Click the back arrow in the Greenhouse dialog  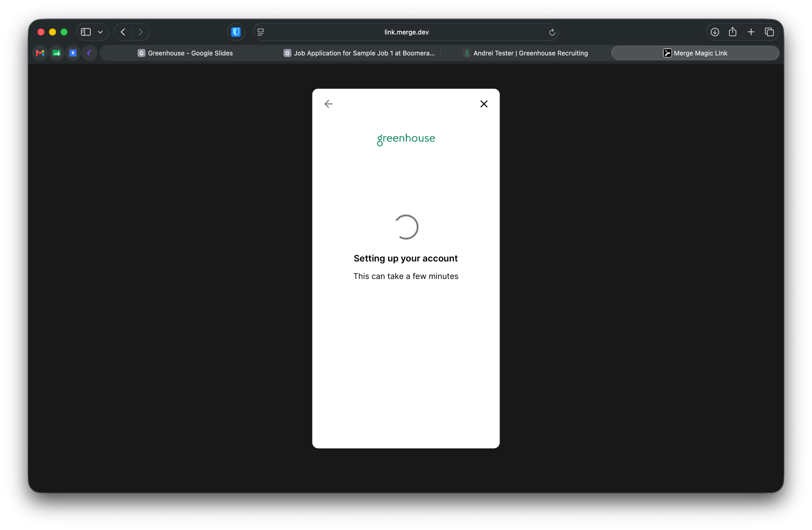pos(328,104)
